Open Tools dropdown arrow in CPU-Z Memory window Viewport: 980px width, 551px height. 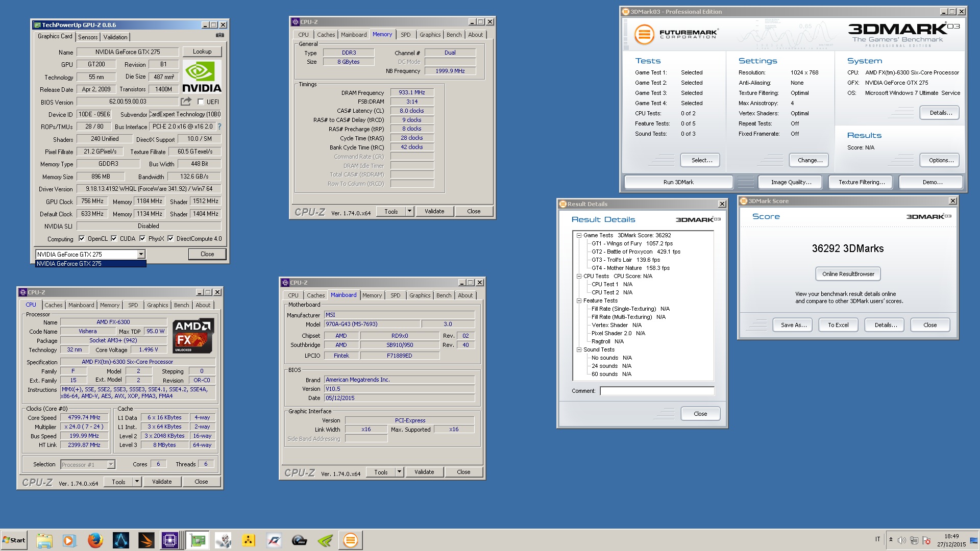(x=409, y=211)
